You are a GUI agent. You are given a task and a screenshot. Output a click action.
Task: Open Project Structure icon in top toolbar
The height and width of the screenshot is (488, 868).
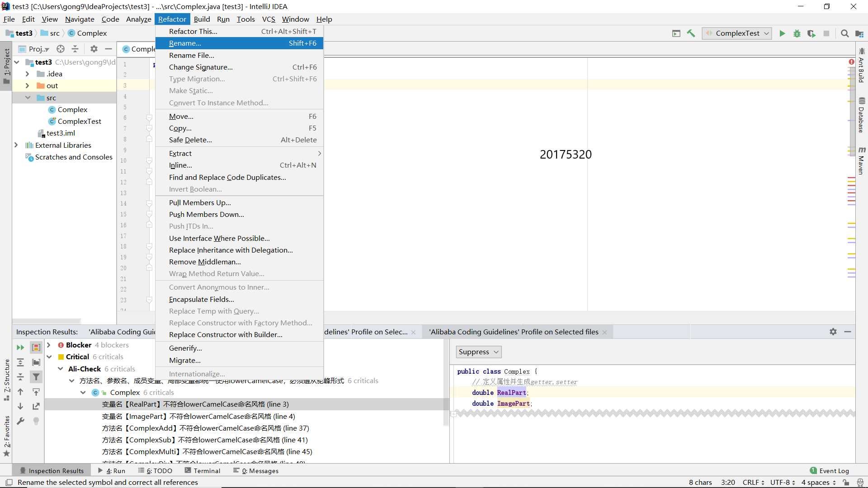859,33
